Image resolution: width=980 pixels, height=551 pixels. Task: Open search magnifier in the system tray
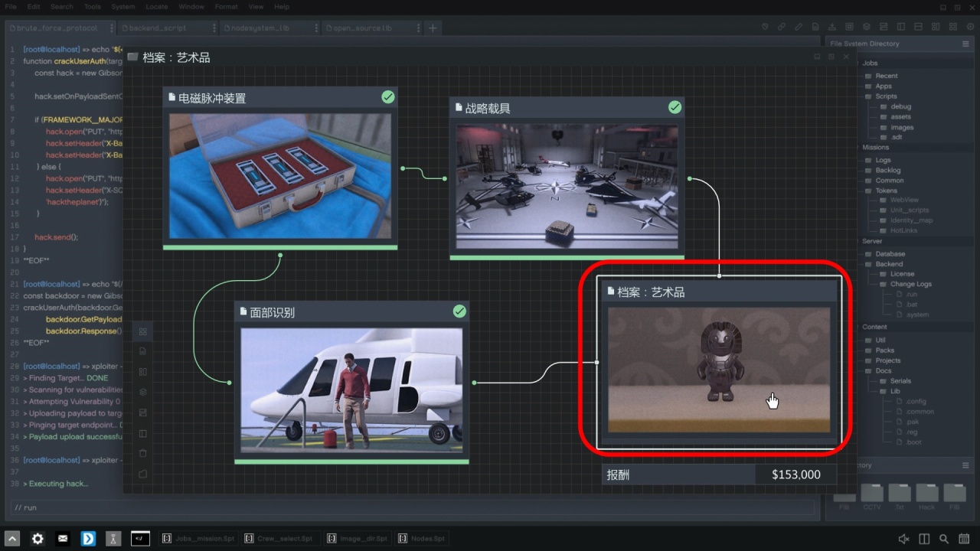[944, 539]
